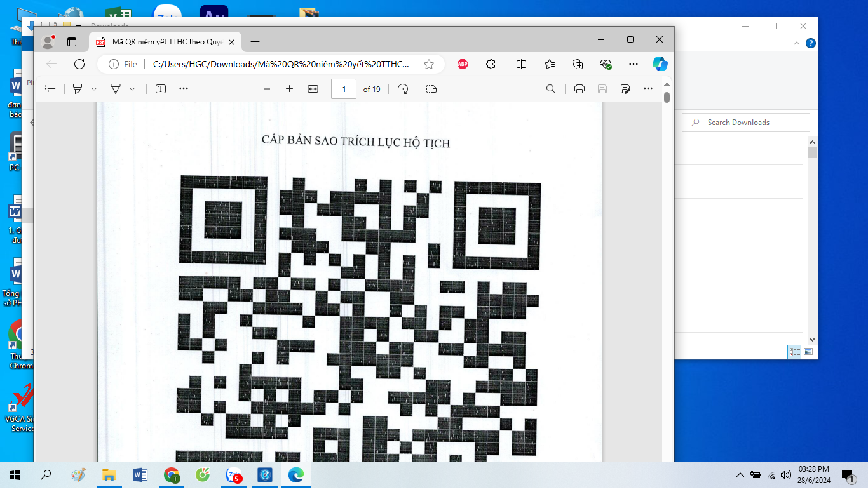Switch the PDF page view layout
The height and width of the screenshot is (499, 868).
pos(431,89)
